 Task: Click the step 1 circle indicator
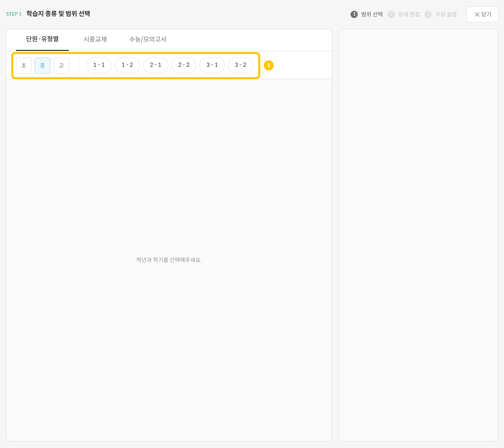point(354,14)
